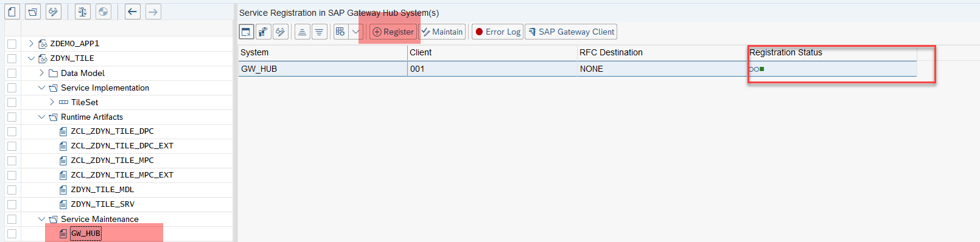Tick the checkbox for TileSet
980x242 pixels.
click(12, 102)
